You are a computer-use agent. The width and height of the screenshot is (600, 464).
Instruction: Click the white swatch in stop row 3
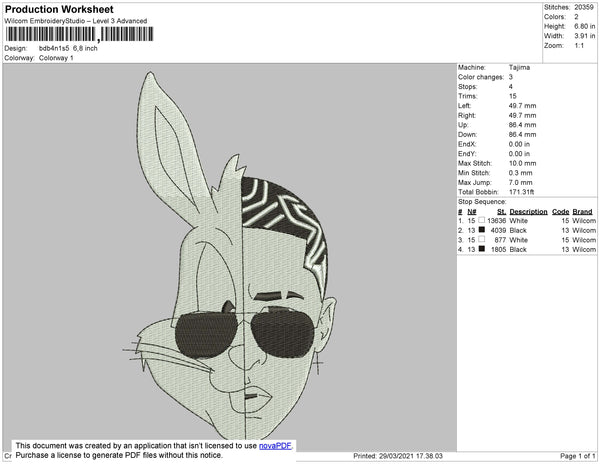[482, 239]
